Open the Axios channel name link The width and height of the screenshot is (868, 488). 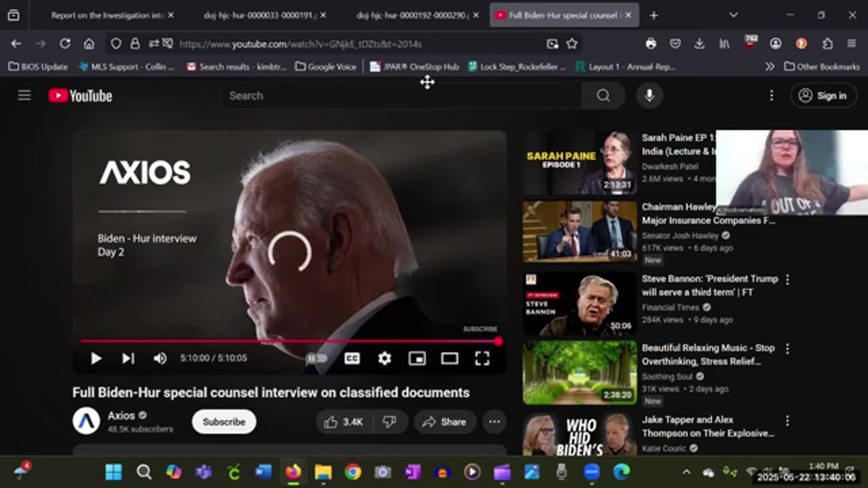click(122, 415)
